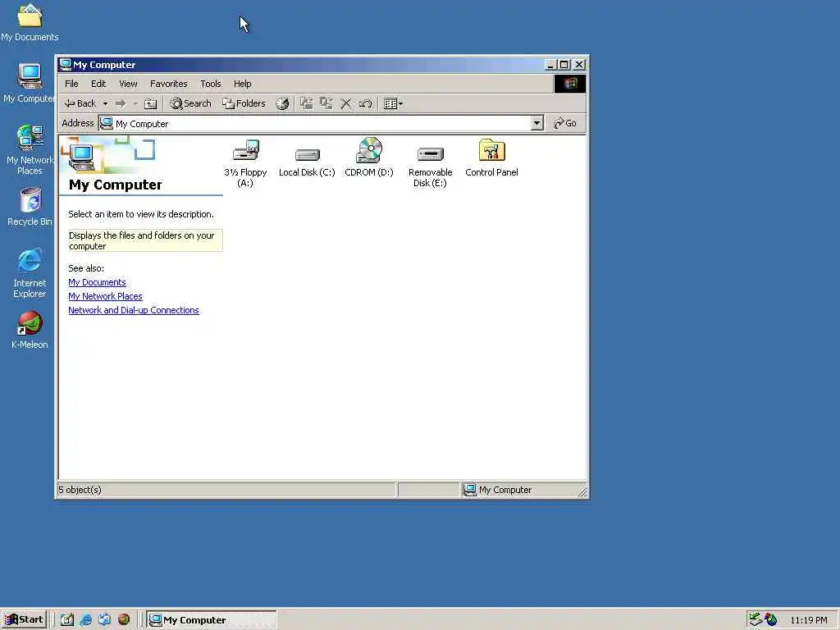Click the History toolbar icon
This screenshot has width=840, height=630.
click(282, 103)
